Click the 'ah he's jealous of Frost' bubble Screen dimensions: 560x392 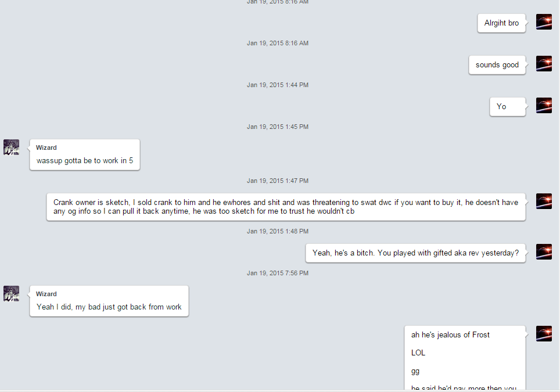(465, 358)
